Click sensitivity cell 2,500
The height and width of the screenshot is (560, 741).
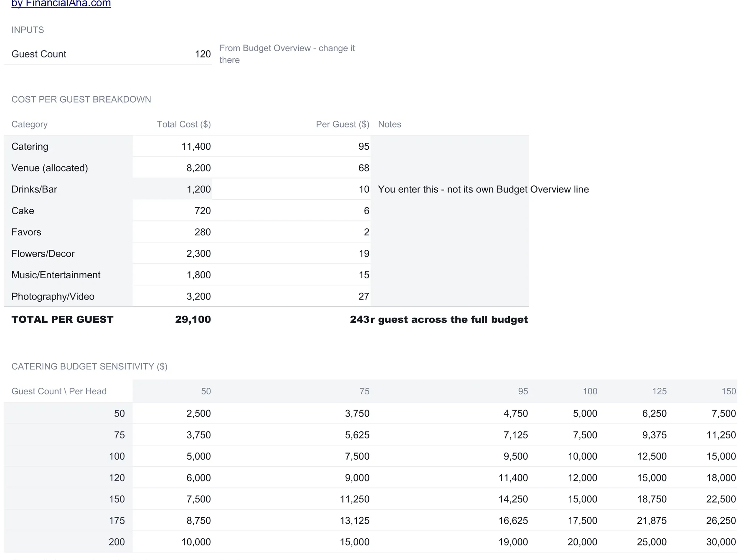click(x=199, y=414)
